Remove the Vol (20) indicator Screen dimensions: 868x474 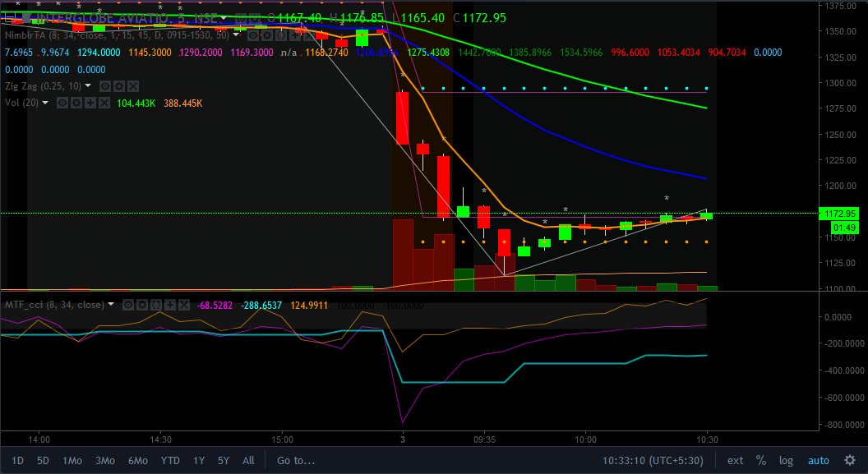pos(104,103)
